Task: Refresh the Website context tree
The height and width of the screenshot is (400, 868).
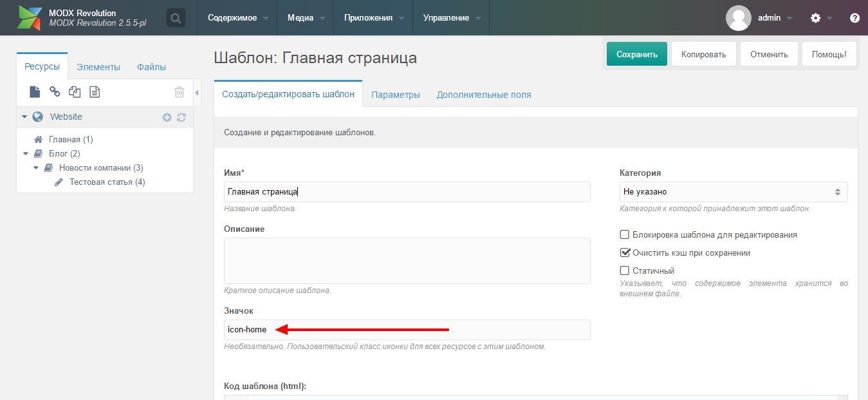Action: click(181, 117)
